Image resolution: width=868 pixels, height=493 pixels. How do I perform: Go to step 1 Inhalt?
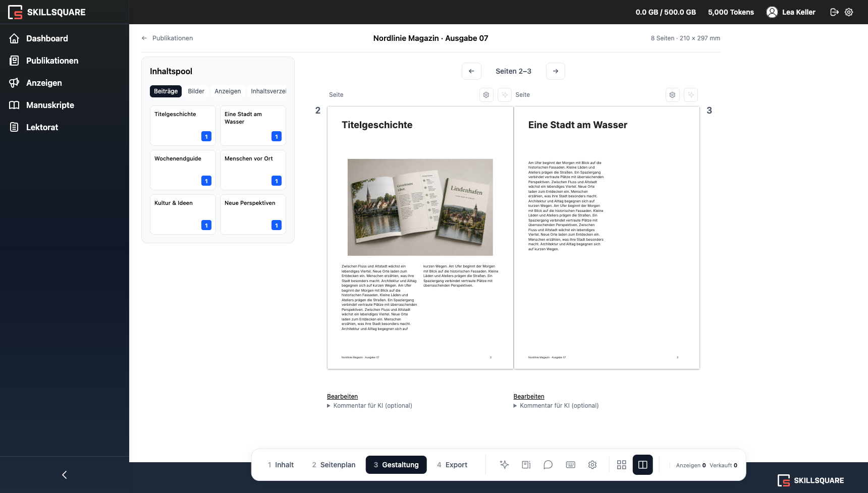click(x=281, y=465)
